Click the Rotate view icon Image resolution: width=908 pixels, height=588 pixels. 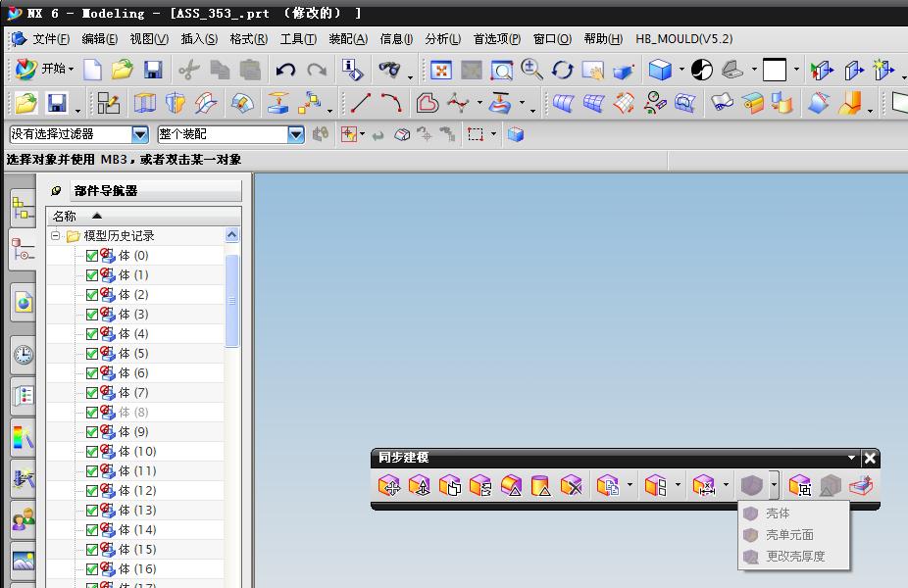[562, 70]
